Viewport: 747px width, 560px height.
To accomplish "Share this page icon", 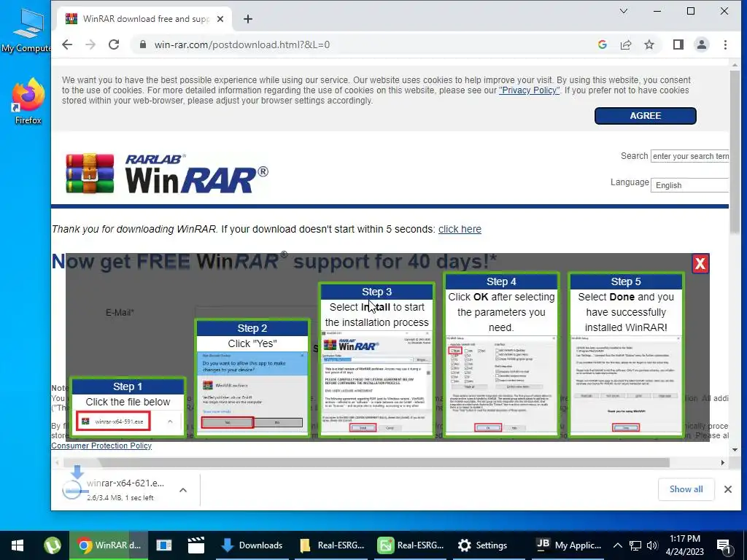I will [x=626, y=44].
